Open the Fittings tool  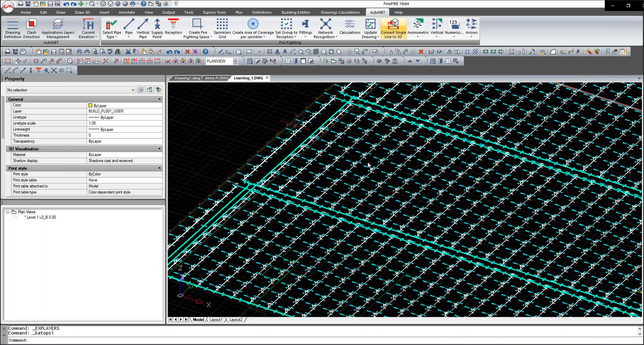point(305,29)
